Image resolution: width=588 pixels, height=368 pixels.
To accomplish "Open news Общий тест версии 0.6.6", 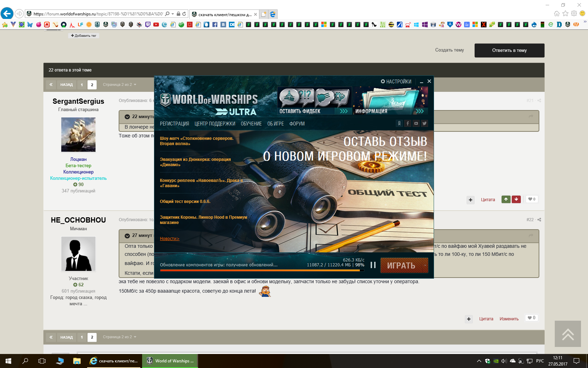I will (x=185, y=202).
